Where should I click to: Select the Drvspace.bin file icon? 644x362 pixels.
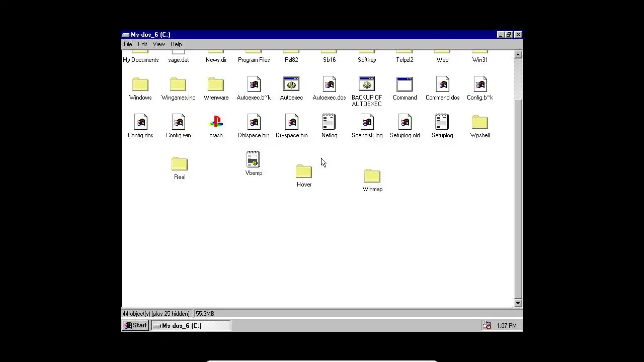[291, 122]
